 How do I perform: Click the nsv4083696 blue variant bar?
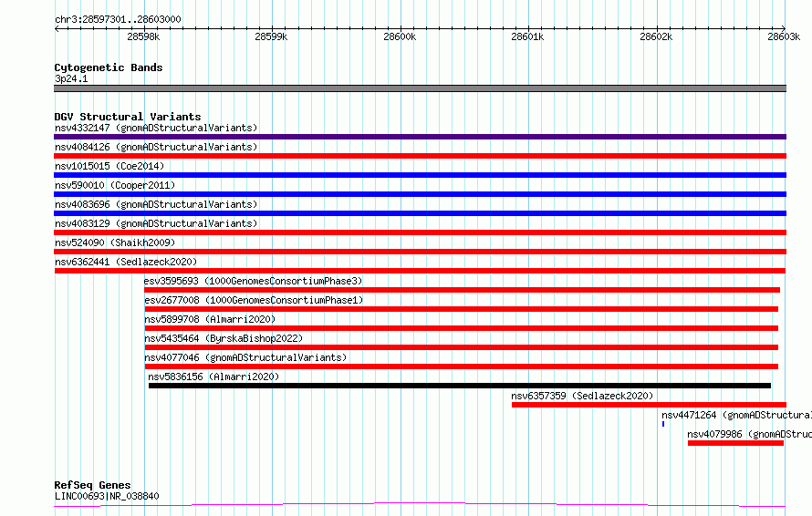[x=420, y=213]
